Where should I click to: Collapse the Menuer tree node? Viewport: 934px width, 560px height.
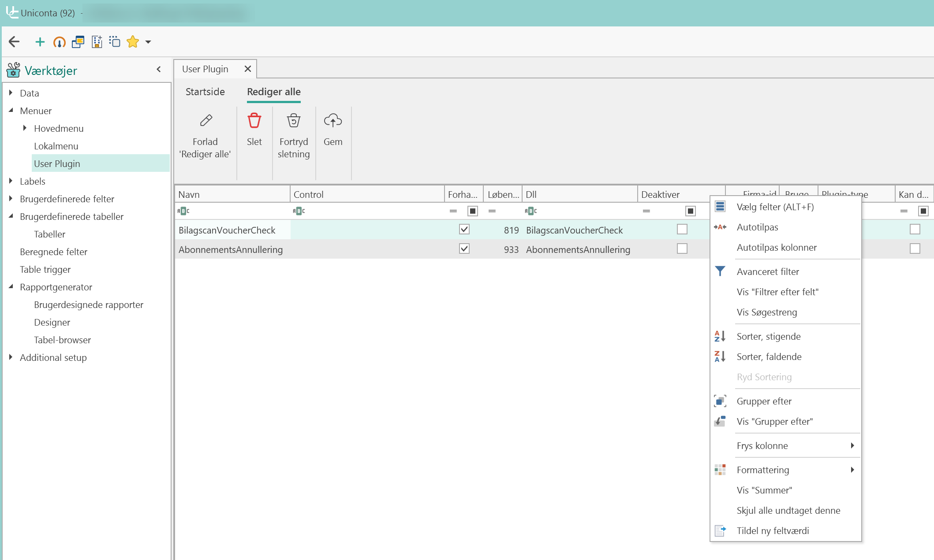[11, 111]
